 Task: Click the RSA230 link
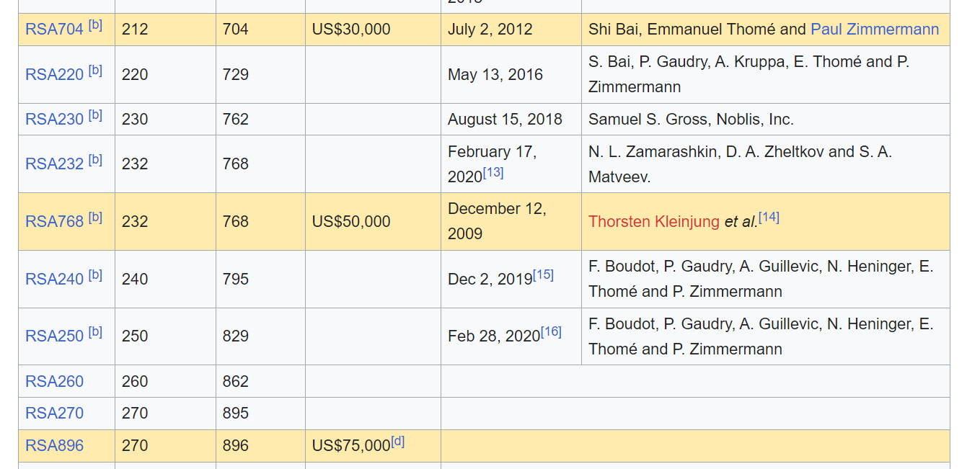[54, 120]
